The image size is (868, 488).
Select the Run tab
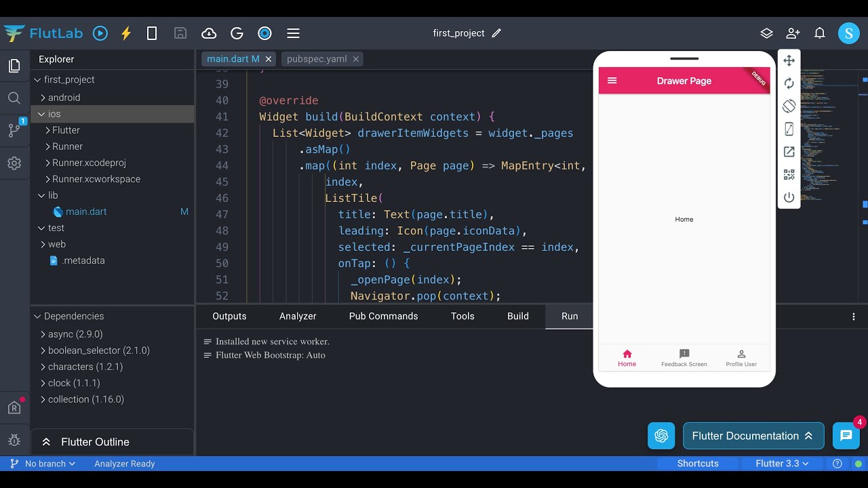pos(570,316)
